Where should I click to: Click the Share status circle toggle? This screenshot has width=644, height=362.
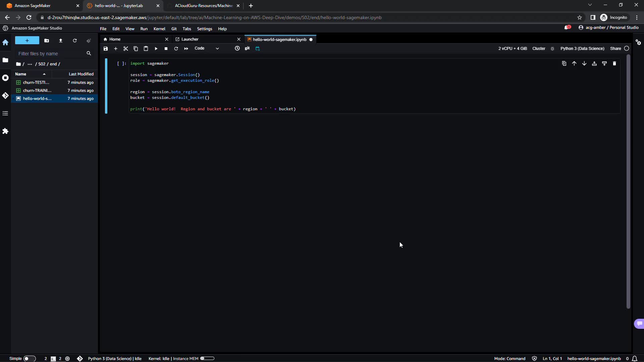point(626,49)
